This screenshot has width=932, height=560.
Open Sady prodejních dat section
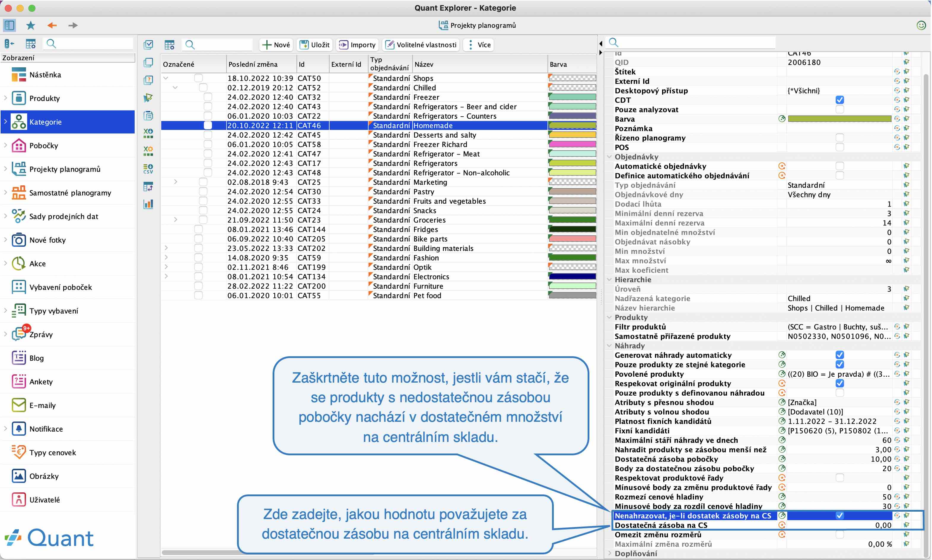pos(68,216)
